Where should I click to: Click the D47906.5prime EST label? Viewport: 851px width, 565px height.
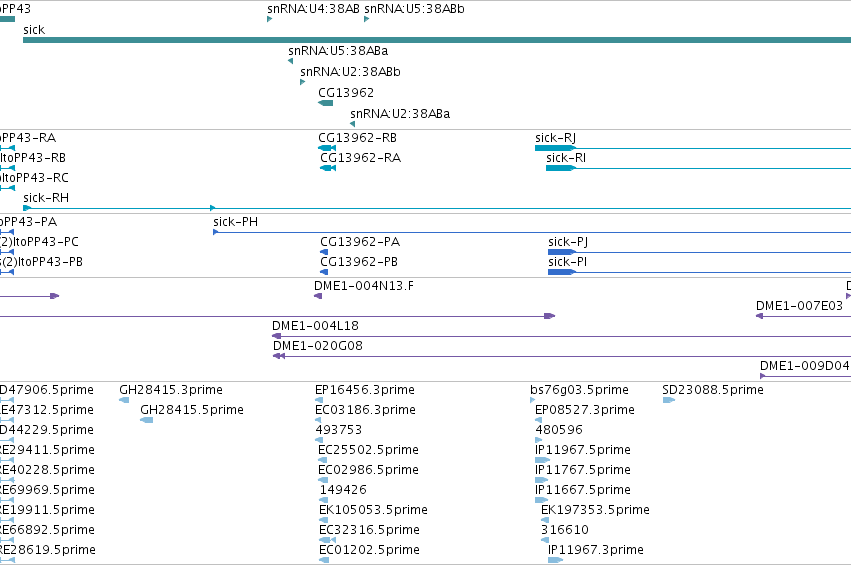[x=47, y=390]
